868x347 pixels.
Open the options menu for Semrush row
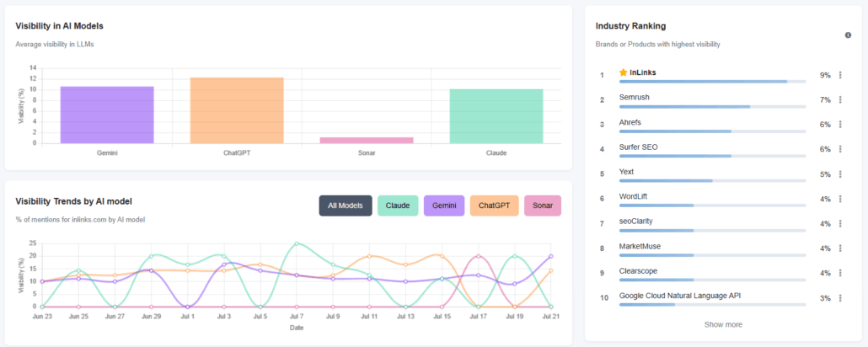click(x=840, y=99)
